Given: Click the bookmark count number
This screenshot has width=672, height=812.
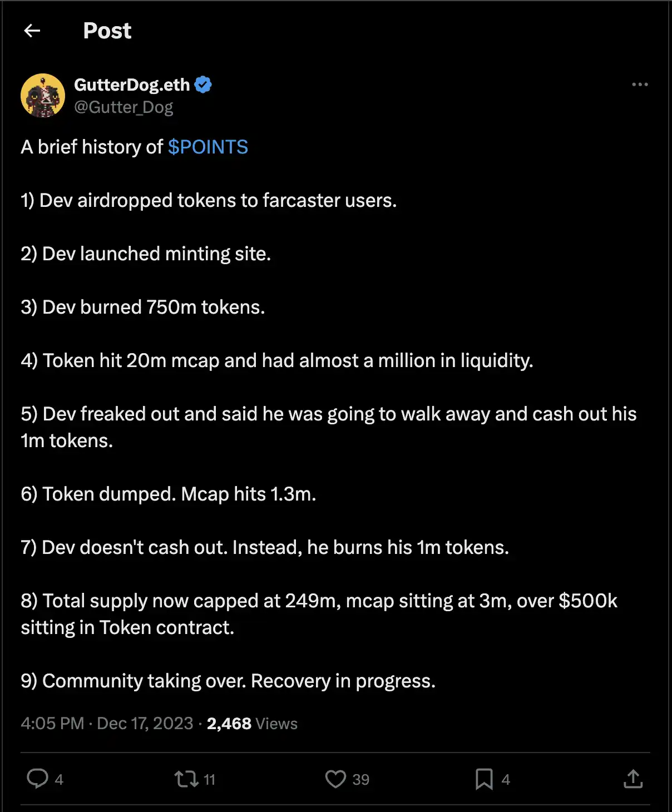Looking at the screenshot, I should pos(506,780).
